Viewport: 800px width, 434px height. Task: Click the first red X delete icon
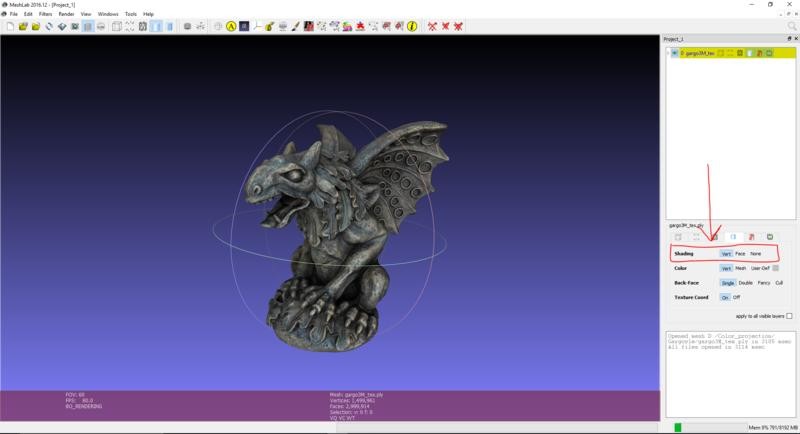pos(433,26)
